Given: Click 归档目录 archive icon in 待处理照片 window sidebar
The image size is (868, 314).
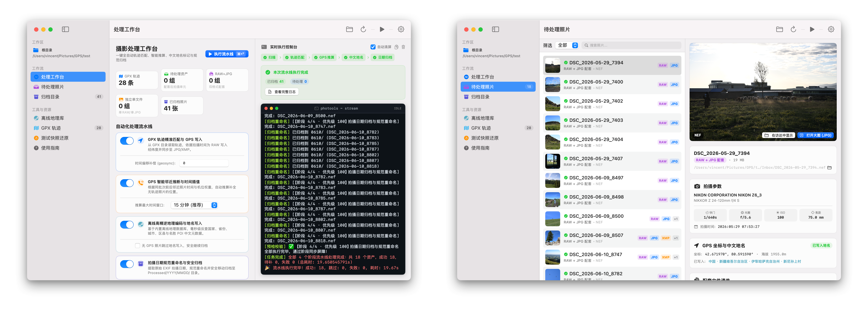Looking at the screenshot, I should point(466,97).
